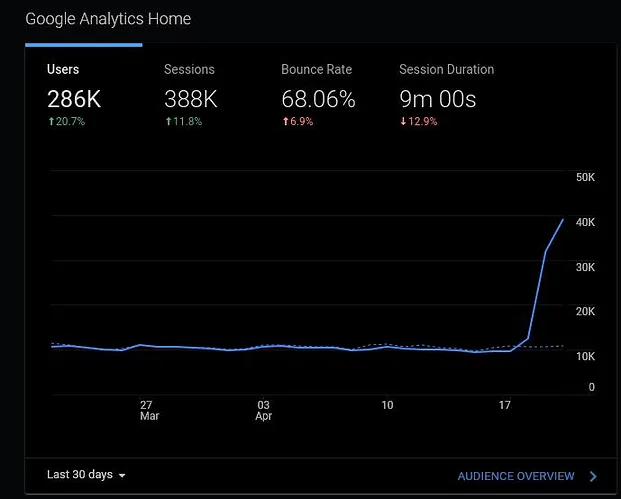Click the 286K users value

(x=74, y=99)
